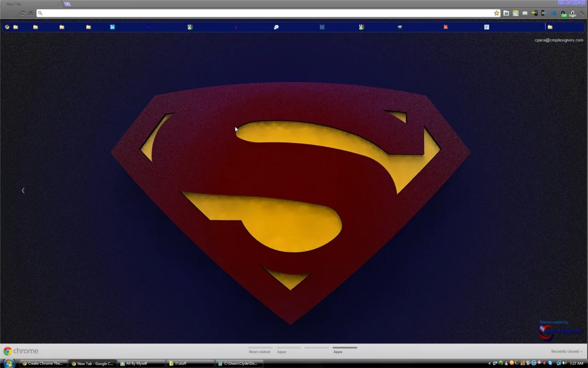Open the Chrome logo bookmark
Screen dimensions: 588x368
tap(7, 27)
